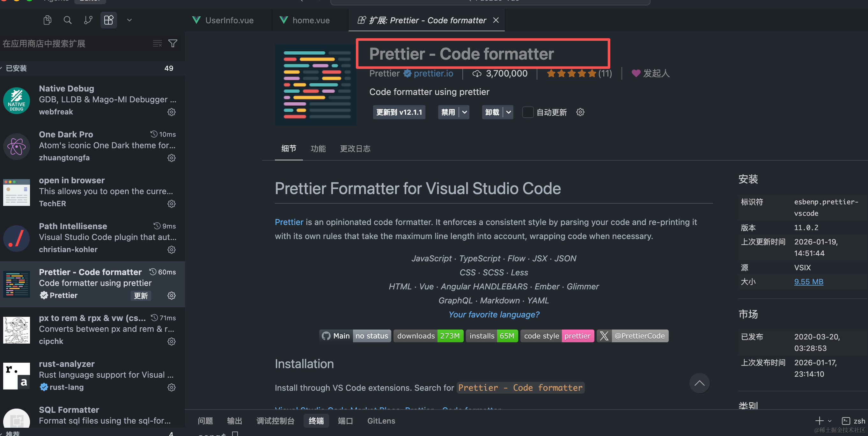Open the Explorer files icon
868x436 pixels.
pos(47,20)
